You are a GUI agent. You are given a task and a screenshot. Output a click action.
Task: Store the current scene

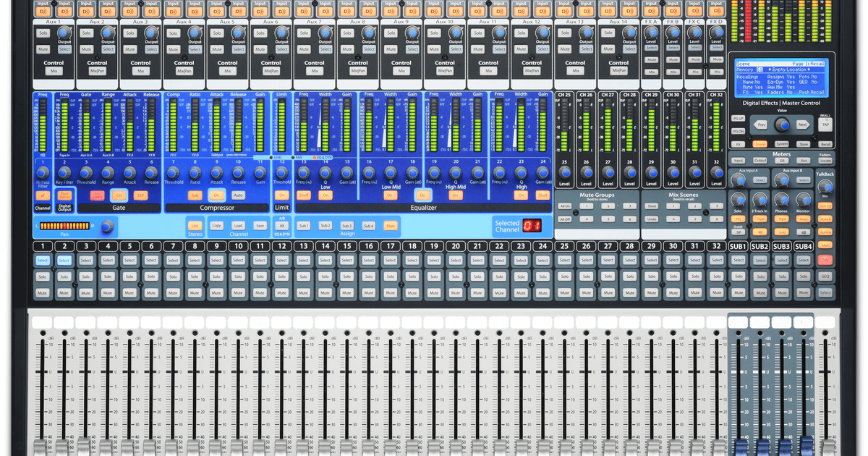[803, 144]
